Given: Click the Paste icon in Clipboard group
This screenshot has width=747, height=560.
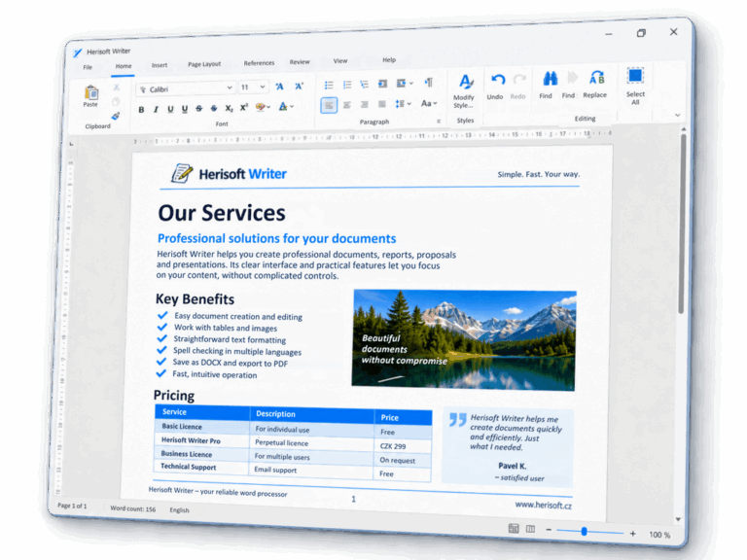Looking at the screenshot, I should coord(91,92).
